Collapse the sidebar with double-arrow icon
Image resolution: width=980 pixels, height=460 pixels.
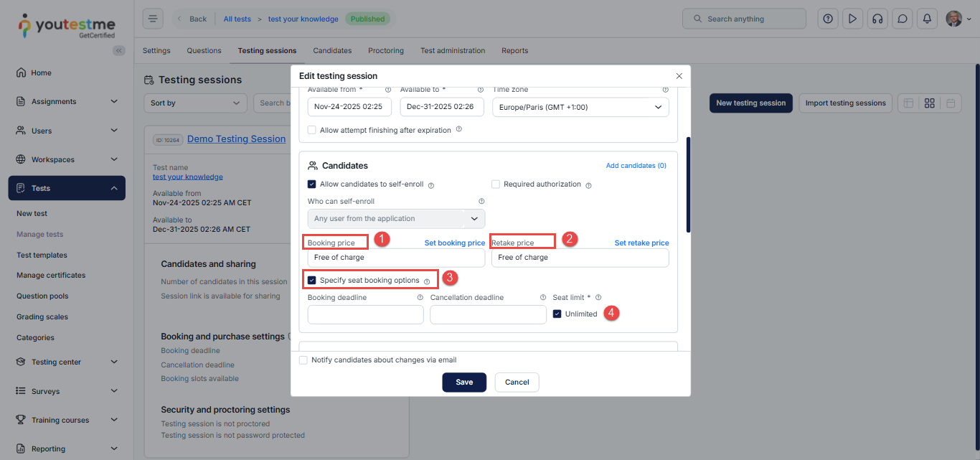coord(118,50)
